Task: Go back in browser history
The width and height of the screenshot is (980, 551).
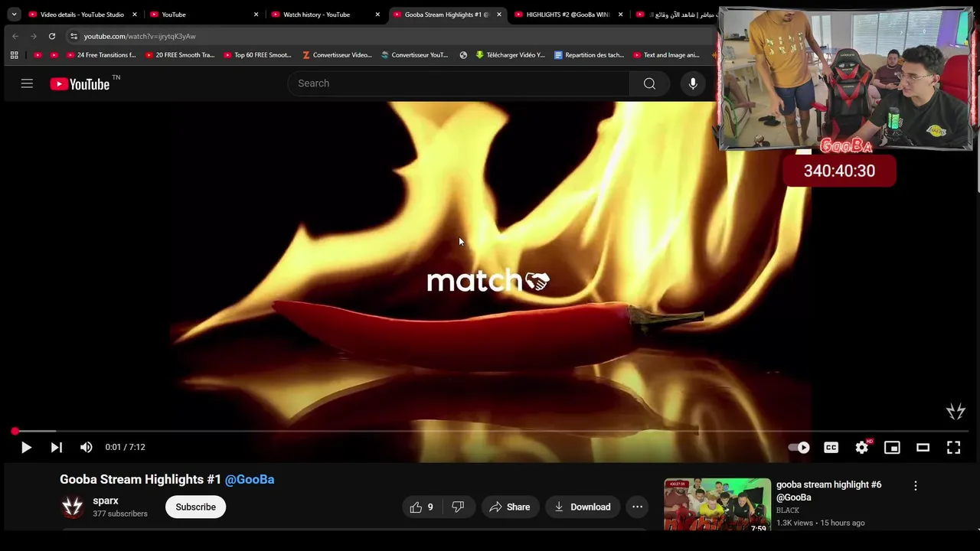Action: coord(15,36)
